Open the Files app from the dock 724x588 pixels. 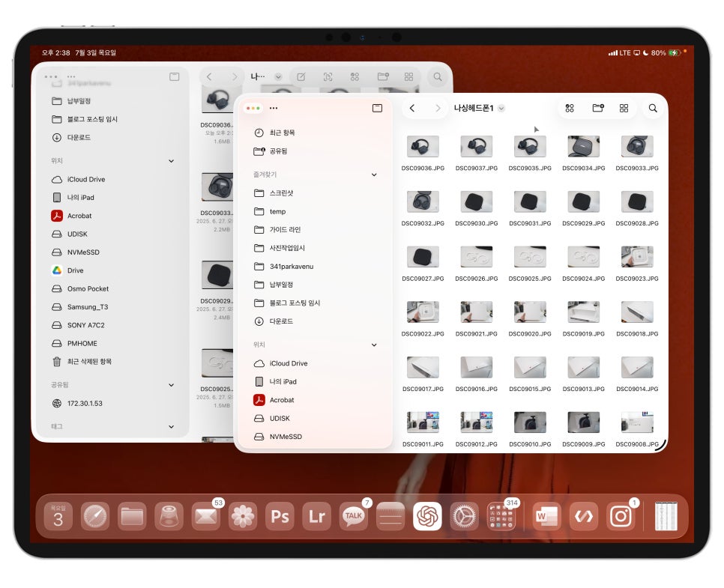pos(132,516)
